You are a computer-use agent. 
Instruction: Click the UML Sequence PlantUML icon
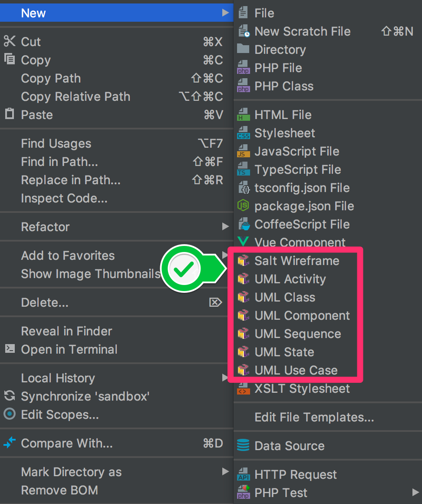[x=244, y=334]
